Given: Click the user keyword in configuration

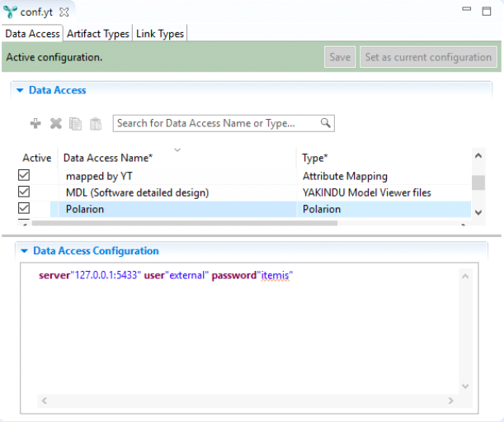Looking at the screenshot, I should tap(154, 276).
